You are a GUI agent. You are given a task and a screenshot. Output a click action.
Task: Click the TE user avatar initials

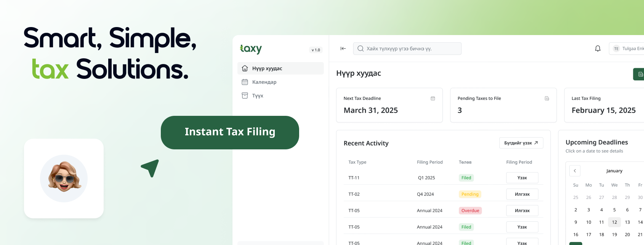pyautogui.click(x=616, y=49)
